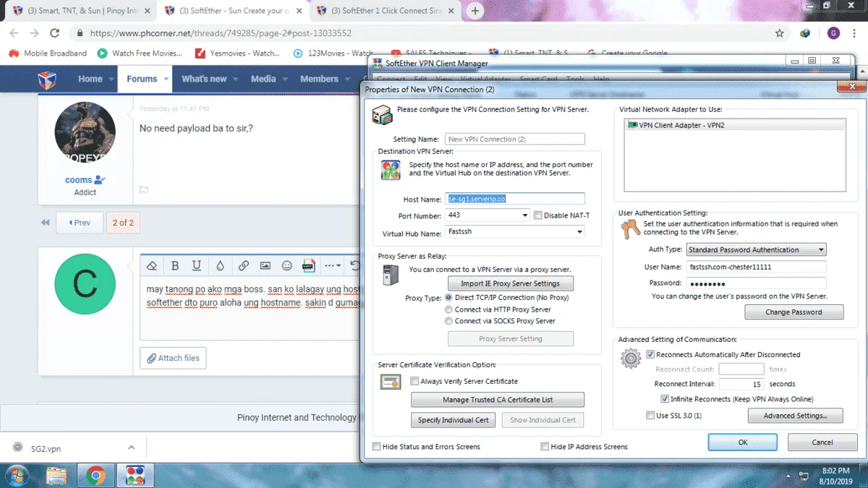Click the phcorner site logo in navbar
The width and height of the screenshot is (868, 488).
47,79
